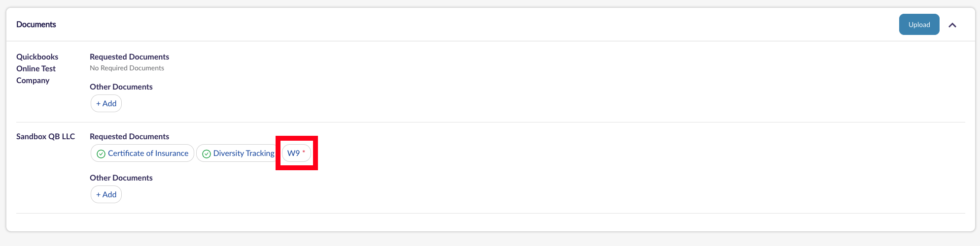980x246 pixels.
Task: Click green check icon beside Diversity Tracking
Action: pyautogui.click(x=207, y=154)
